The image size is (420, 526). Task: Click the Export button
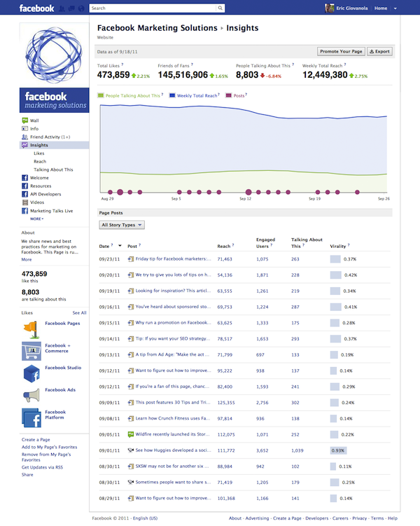tap(380, 51)
